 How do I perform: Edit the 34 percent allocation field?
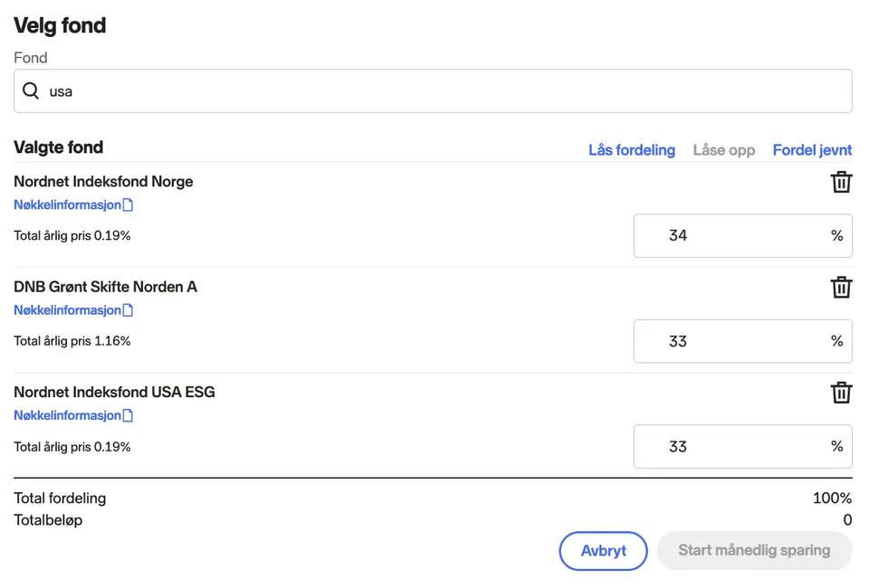[x=742, y=236]
